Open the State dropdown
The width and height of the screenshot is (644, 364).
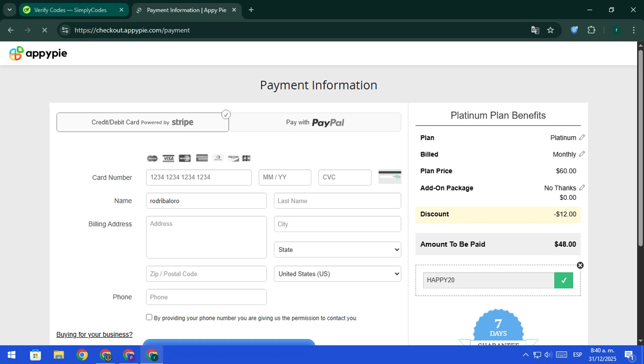point(337,250)
